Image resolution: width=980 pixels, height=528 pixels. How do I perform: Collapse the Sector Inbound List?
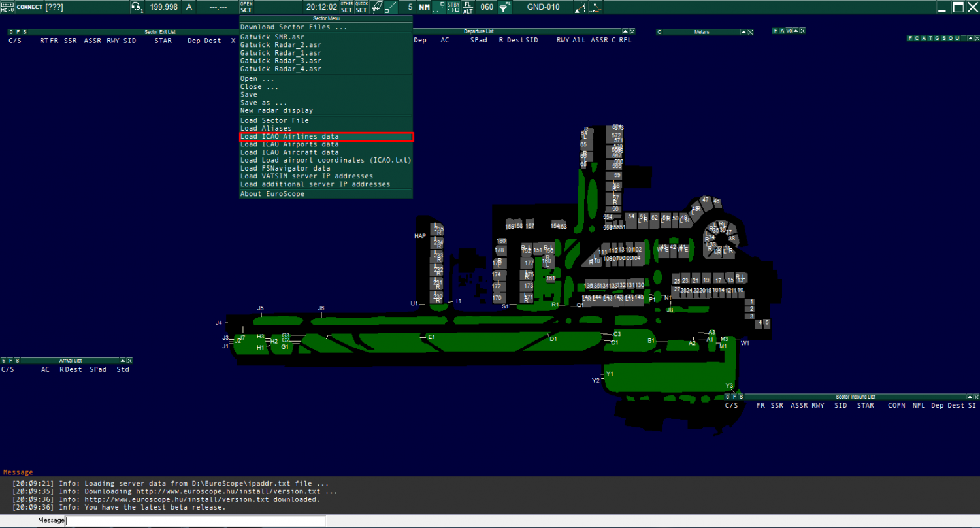(x=970, y=397)
